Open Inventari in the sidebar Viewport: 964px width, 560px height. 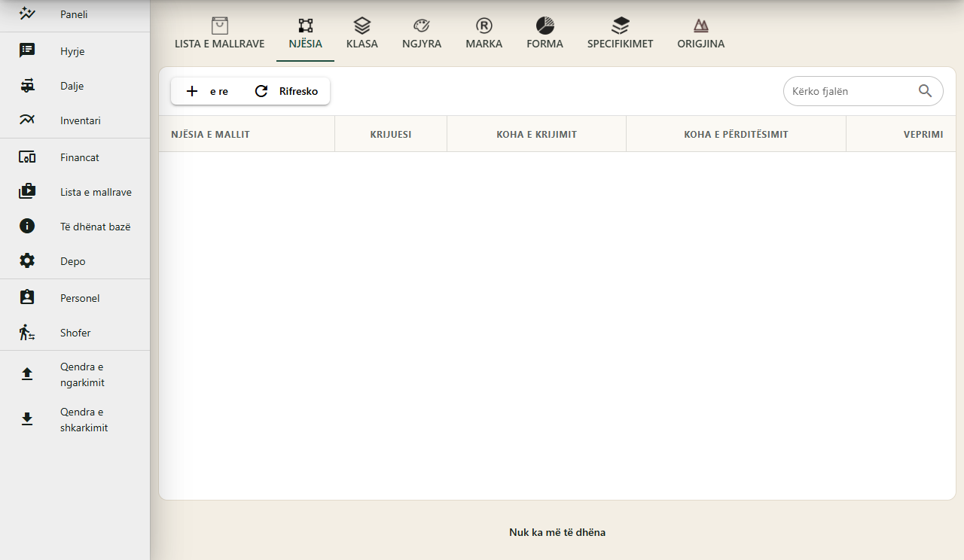coord(75,120)
